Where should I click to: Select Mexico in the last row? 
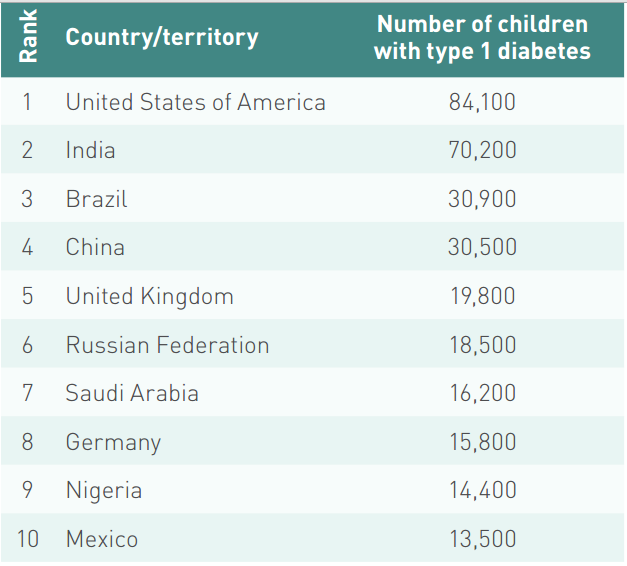point(102,539)
